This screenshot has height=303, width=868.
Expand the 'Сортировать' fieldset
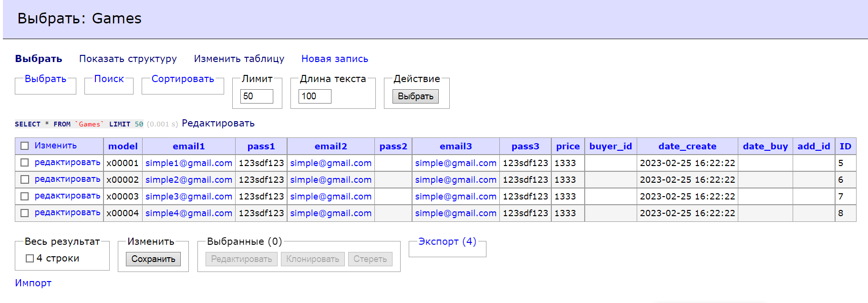point(183,79)
